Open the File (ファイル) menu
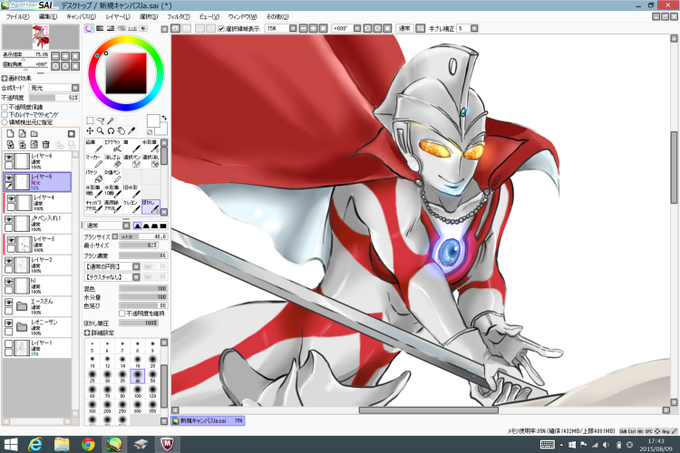The width and height of the screenshot is (680, 453). click(17, 16)
